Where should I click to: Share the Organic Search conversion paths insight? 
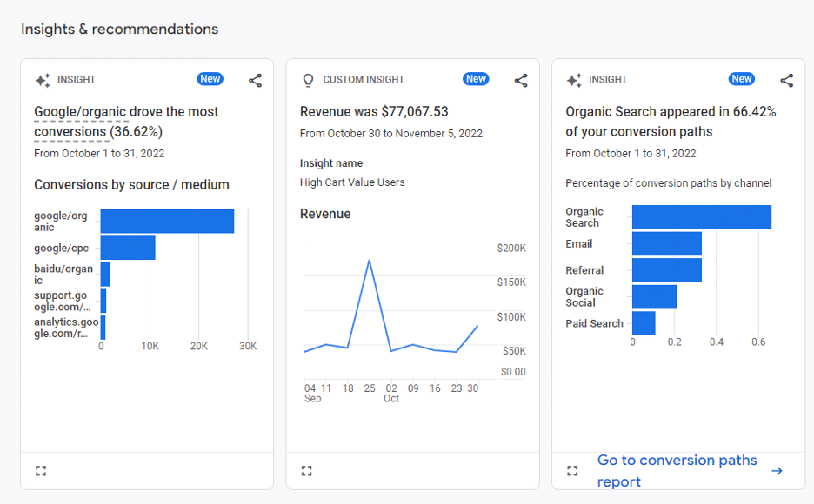786,80
